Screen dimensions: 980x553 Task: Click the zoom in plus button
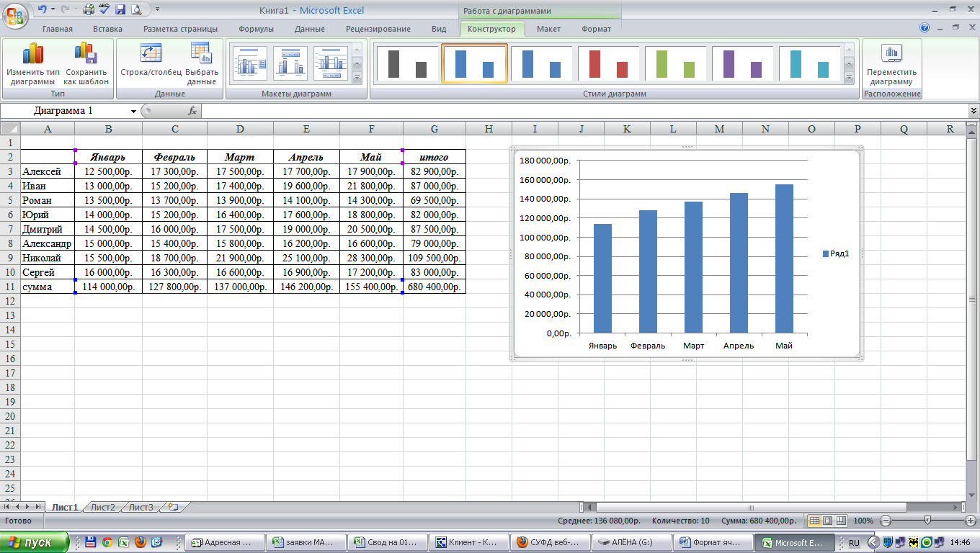(x=970, y=521)
